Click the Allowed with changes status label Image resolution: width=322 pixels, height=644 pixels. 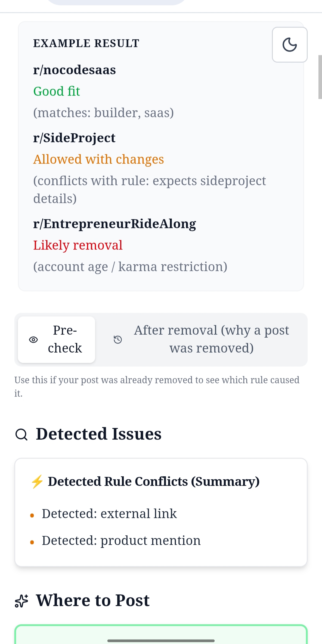98,159
